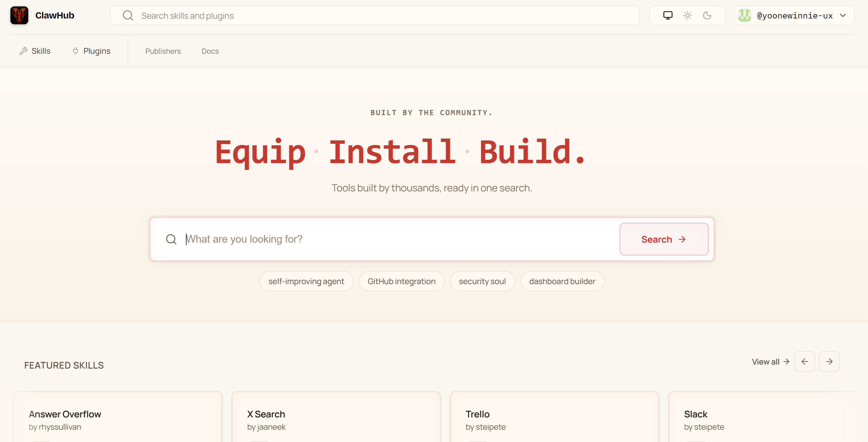Image resolution: width=868 pixels, height=442 pixels.
Task: Select the 'self-improving agent' suggestion chip
Action: point(306,281)
